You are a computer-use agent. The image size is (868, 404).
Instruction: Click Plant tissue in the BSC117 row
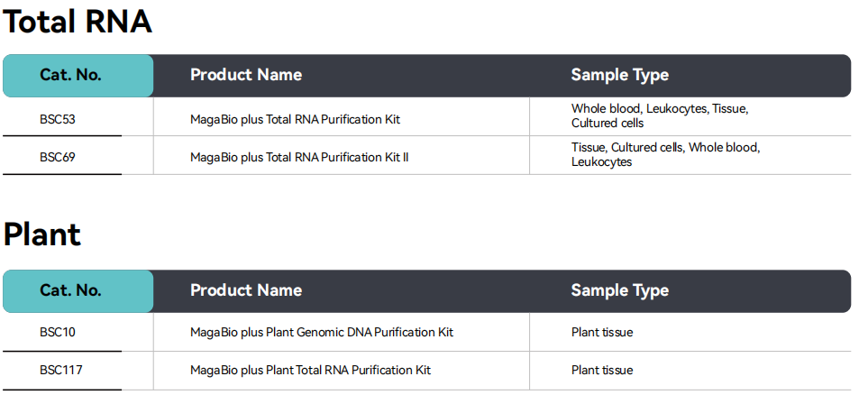coord(601,370)
